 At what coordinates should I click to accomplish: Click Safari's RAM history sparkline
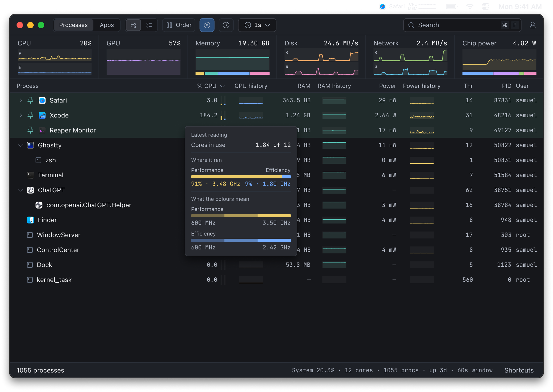pyautogui.click(x=334, y=100)
